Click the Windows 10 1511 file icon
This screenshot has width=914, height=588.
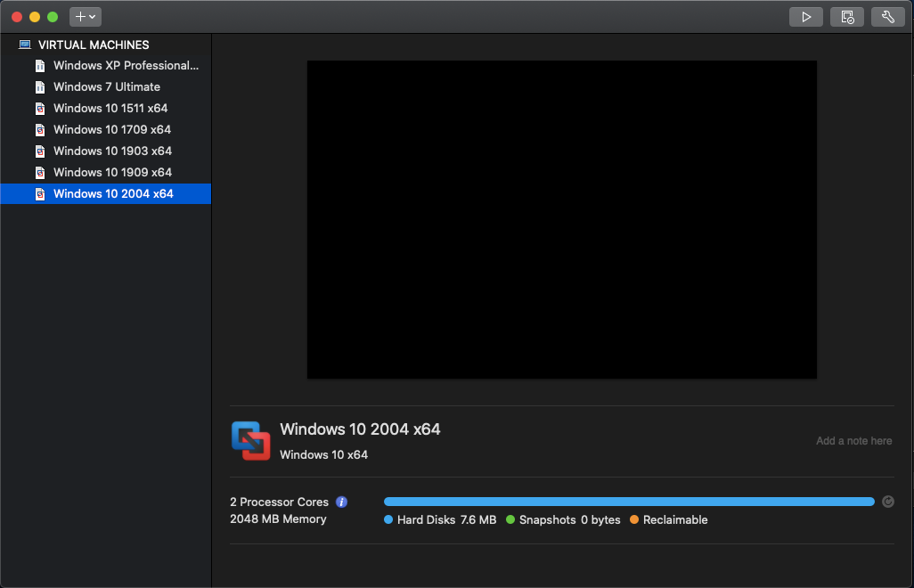pos(39,109)
